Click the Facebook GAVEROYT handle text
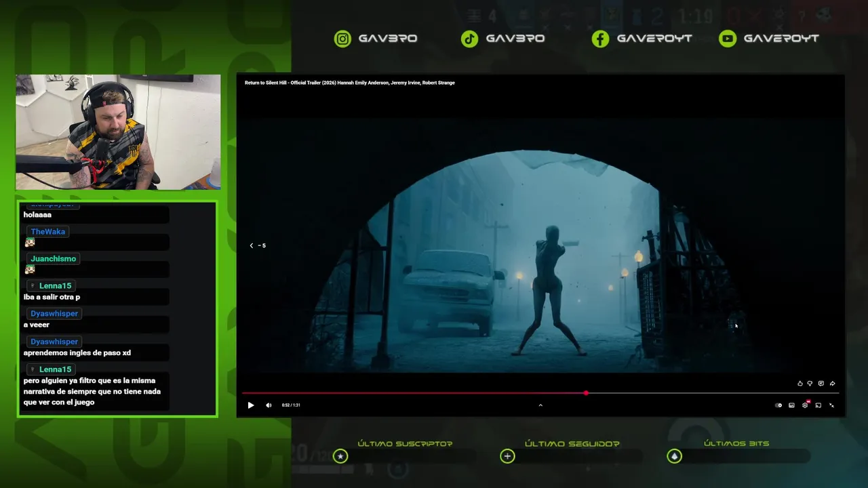This screenshot has width=868, height=488. [x=654, y=39]
